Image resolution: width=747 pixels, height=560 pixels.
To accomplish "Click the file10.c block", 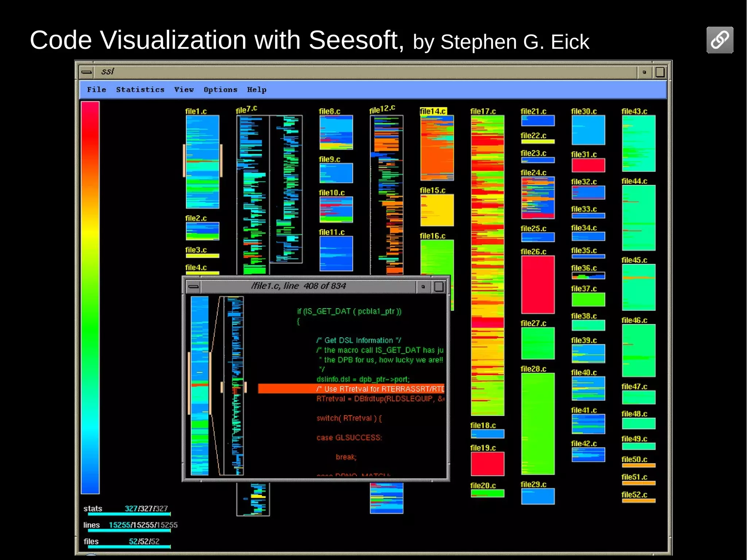I will point(336,209).
